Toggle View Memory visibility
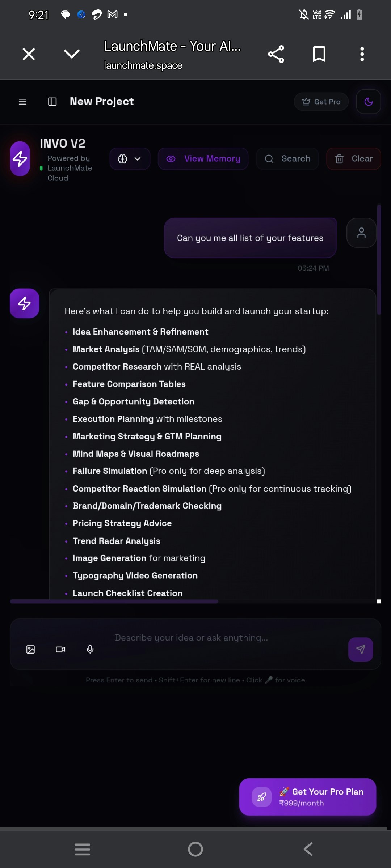This screenshot has width=391, height=868. [203, 158]
